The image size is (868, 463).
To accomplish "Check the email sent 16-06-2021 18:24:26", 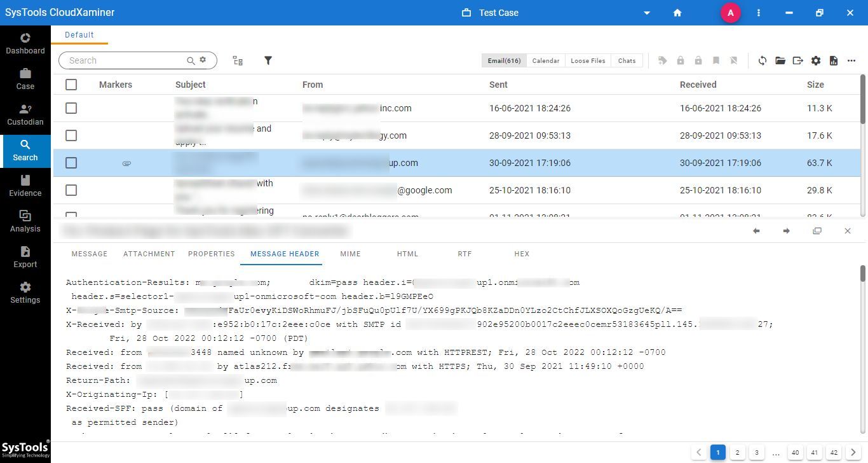I will (x=71, y=108).
